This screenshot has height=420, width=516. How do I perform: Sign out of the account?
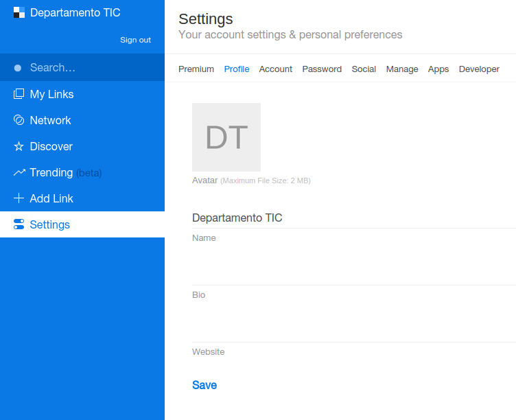point(135,40)
